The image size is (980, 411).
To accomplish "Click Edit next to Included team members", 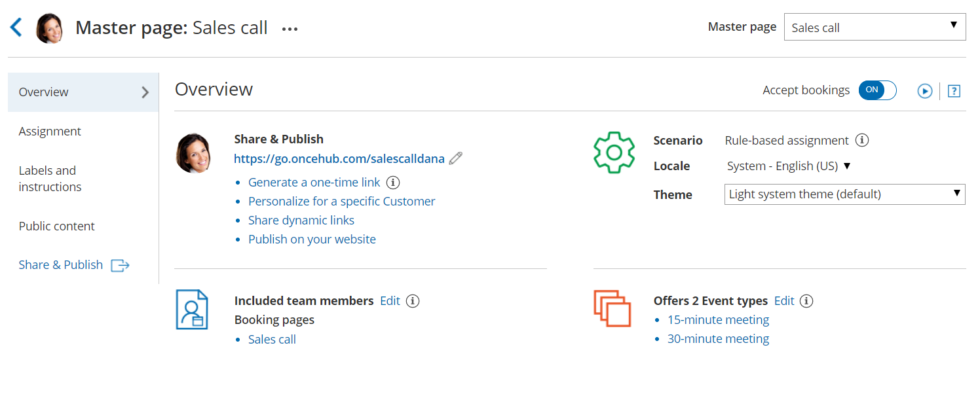I will point(390,301).
